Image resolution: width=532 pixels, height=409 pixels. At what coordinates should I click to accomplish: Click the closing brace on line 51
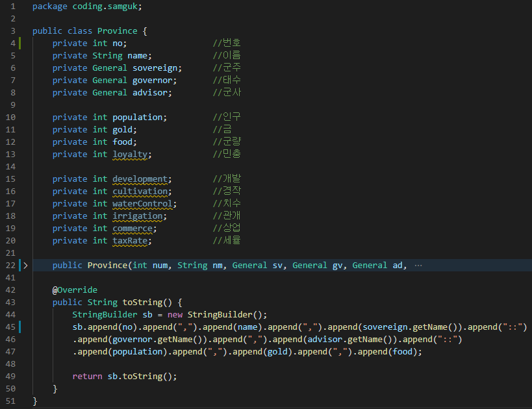(34, 401)
